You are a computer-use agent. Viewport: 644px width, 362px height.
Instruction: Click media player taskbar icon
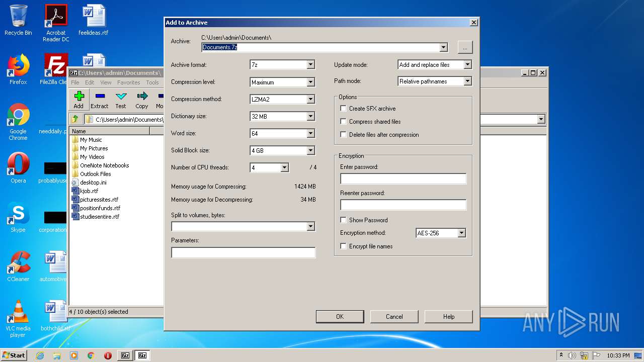coord(74,355)
